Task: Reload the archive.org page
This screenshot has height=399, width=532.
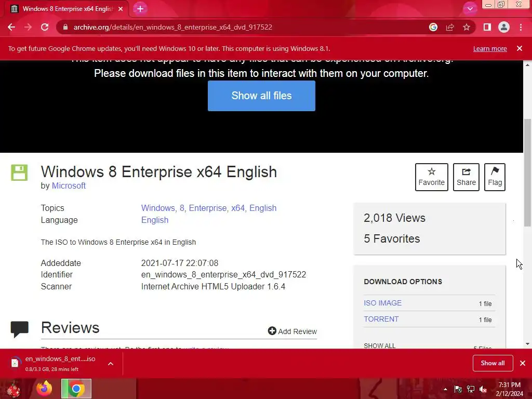Action: [x=45, y=27]
